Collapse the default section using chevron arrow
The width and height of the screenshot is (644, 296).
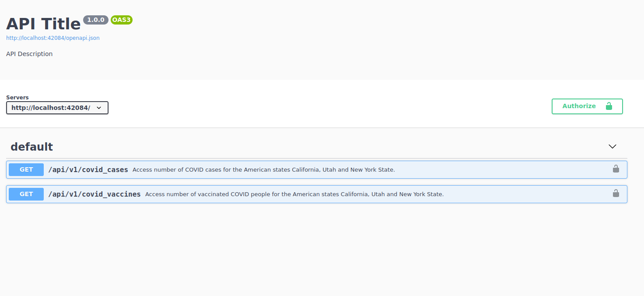click(x=612, y=147)
